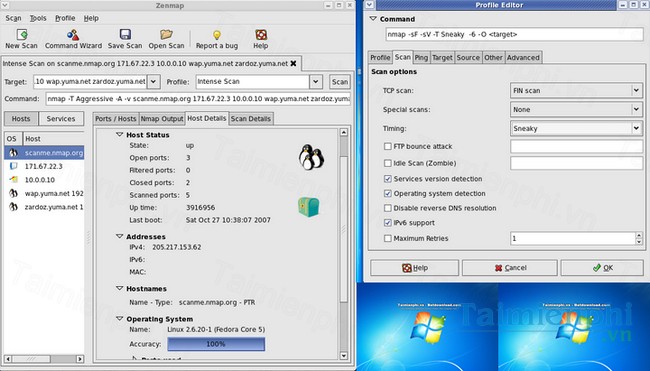The height and width of the screenshot is (371, 650).
Task: Click the Open Scan folder icon
Action: [x=166, y=34]
